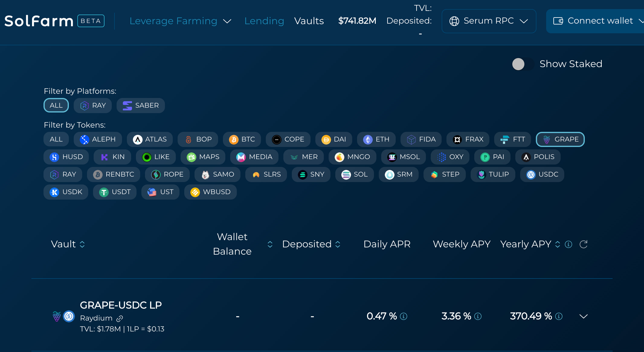Click the info icon next to 370.49 %
Viewport: 644px width, 352px height.
(x=559, y=316)
